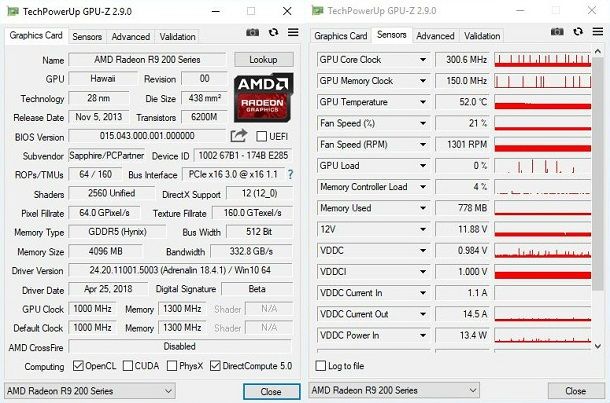Open VDDC sensor dropdown
This screenshot has height=403, width=610.
tap(422, 250)
